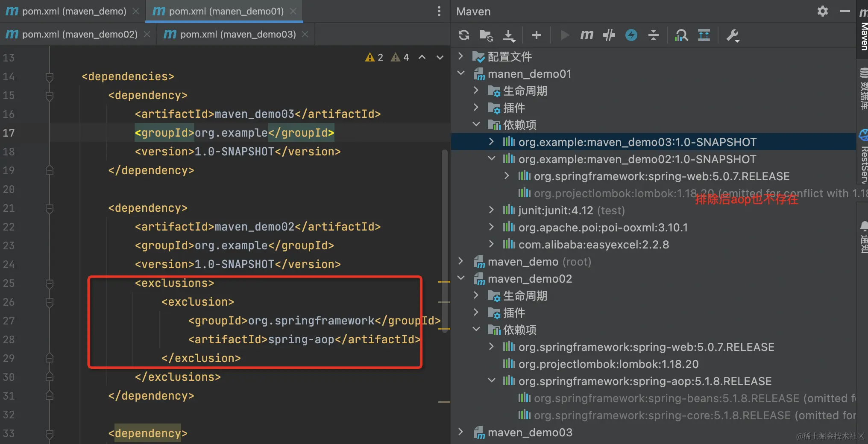The width and height of the screenshot is (868, 444).
Task: Expand the 配置文件 node
Action: 460,56
